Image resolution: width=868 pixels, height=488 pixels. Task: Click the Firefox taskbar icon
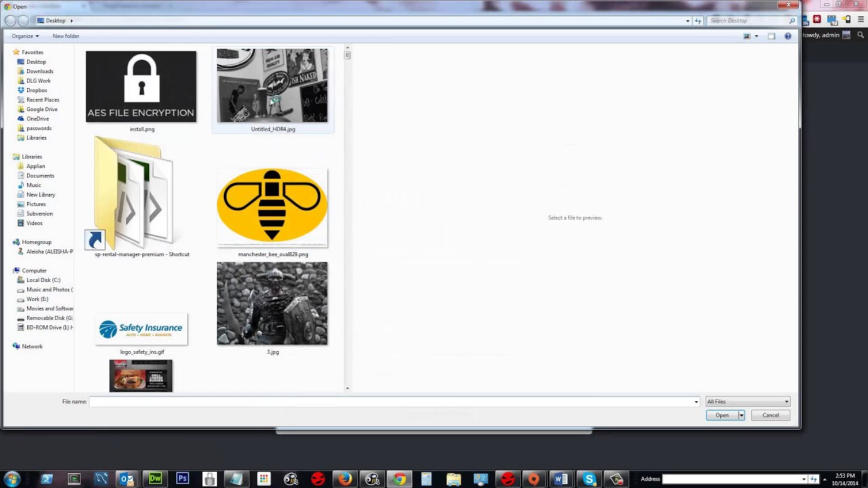(x=345, y=479)
